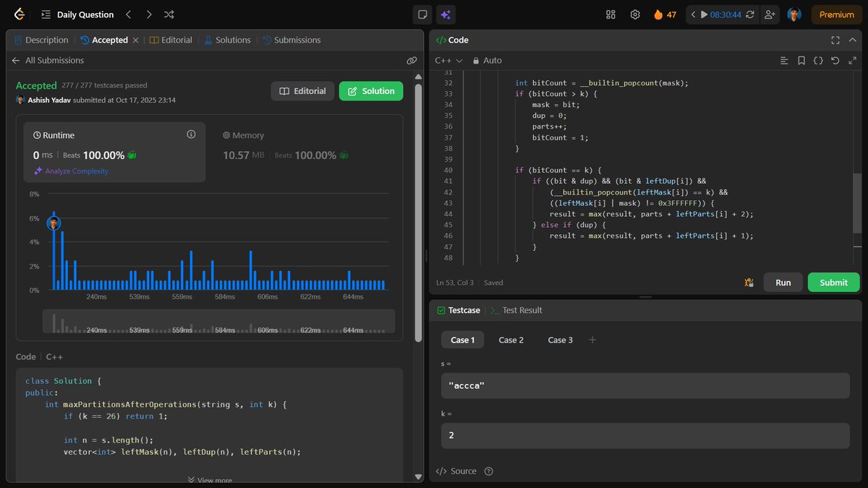The height and width of the screenshot is (488, 868).
Task: Go to the next question arrow
Action: coord(148,14)
